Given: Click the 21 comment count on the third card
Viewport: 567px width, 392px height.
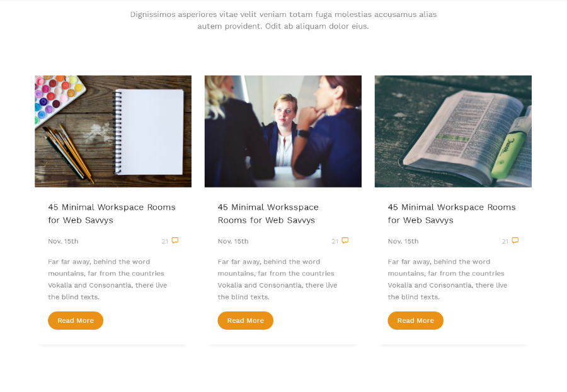Looking at the screenshot, I should click(x=505, y=242).
